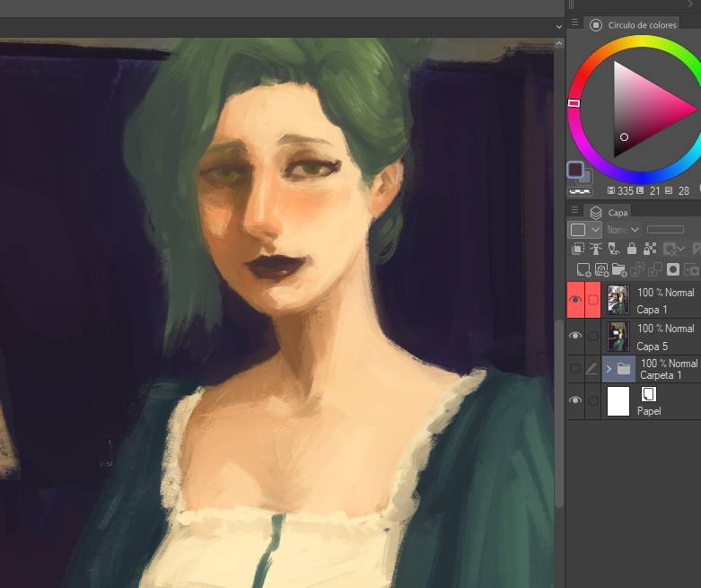Click the saturation value 28
The width and height of the screenshot is (701, 588).
pyautogui.click(x=684, y=191)
